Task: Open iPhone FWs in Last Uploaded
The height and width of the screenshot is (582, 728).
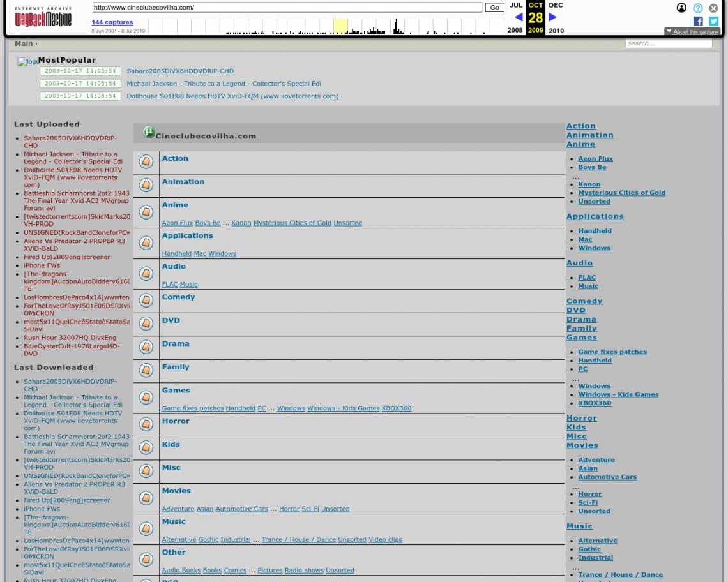Action: [42, 265]
